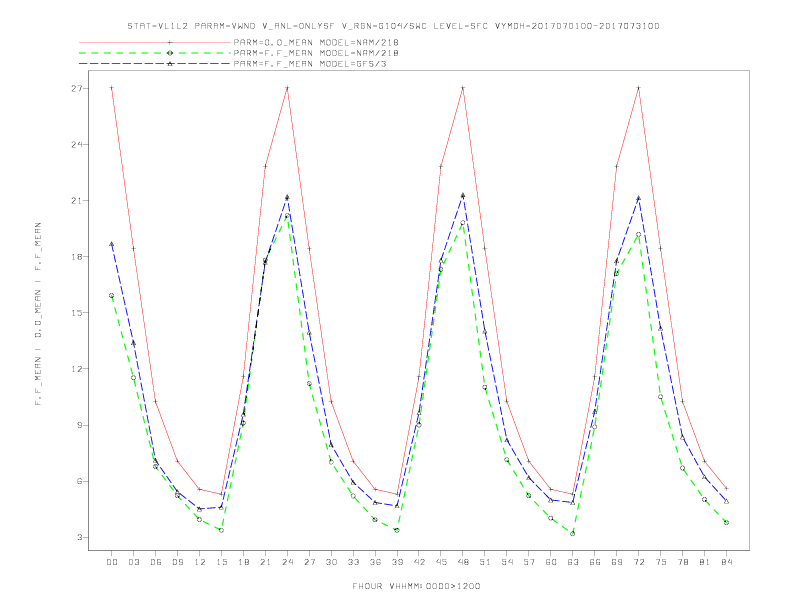Click x-axis forecast hour label 03
Screen dimensions: 792x612
point(133,562)
